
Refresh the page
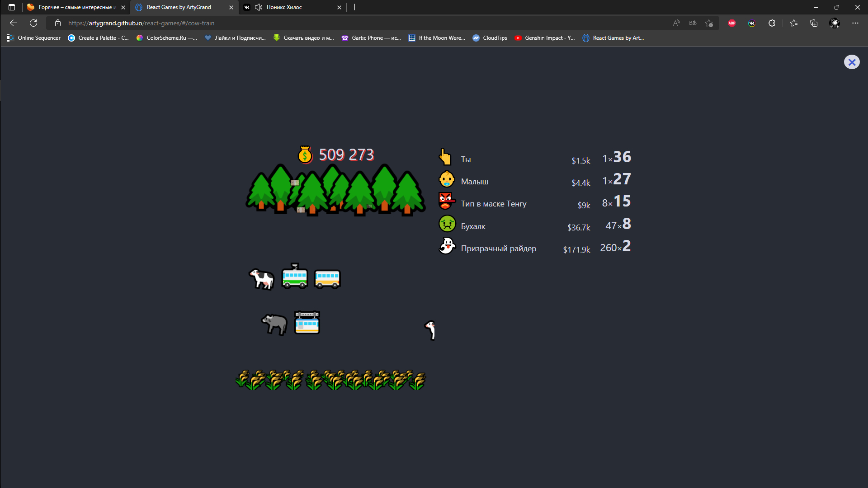[x=33, y=23]
